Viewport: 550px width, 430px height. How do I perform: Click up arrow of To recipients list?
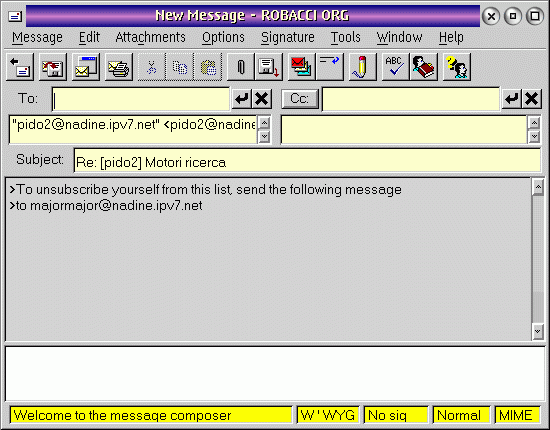coord(264,123)
